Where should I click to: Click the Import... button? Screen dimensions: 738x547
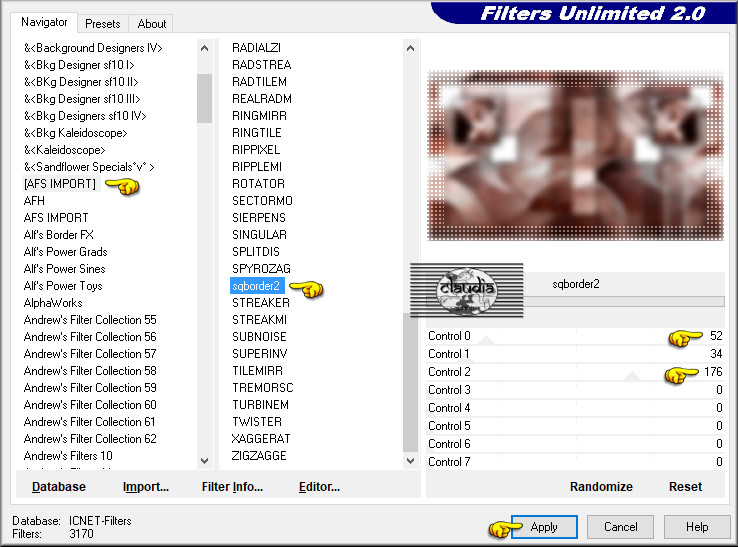click(x=145, y=486)
